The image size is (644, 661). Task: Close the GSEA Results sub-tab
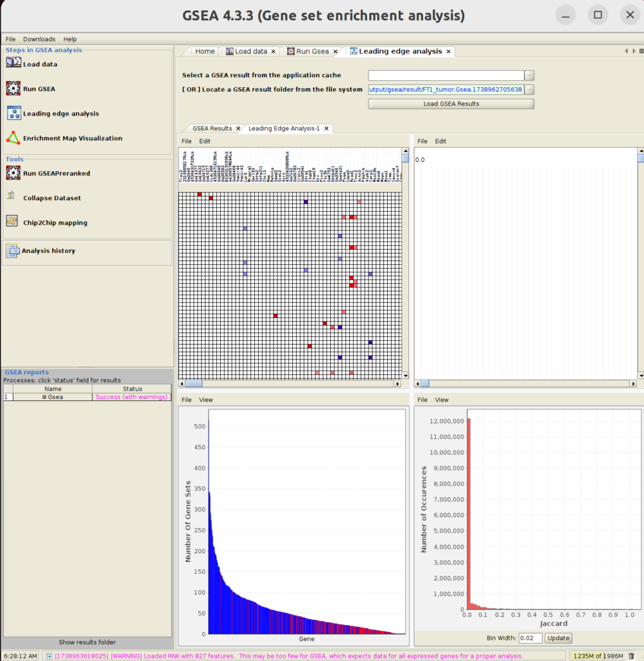238,128
